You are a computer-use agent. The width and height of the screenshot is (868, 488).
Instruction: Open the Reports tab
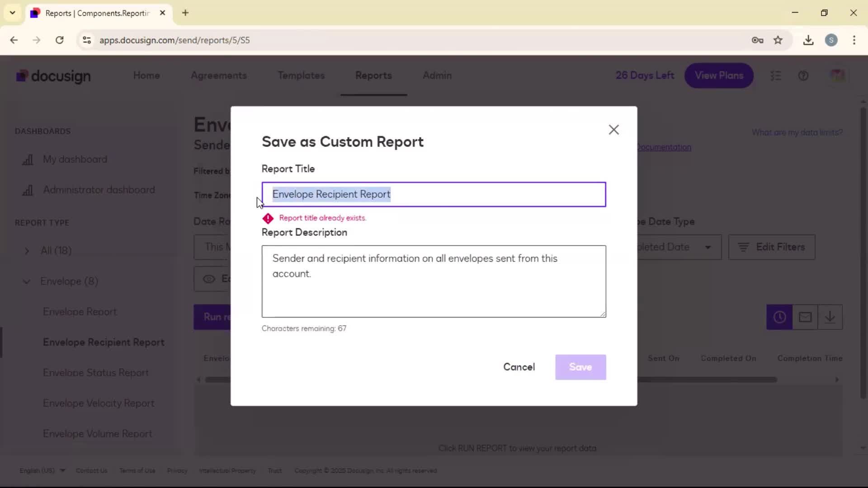pyautogui.click(x=373, y=75)
